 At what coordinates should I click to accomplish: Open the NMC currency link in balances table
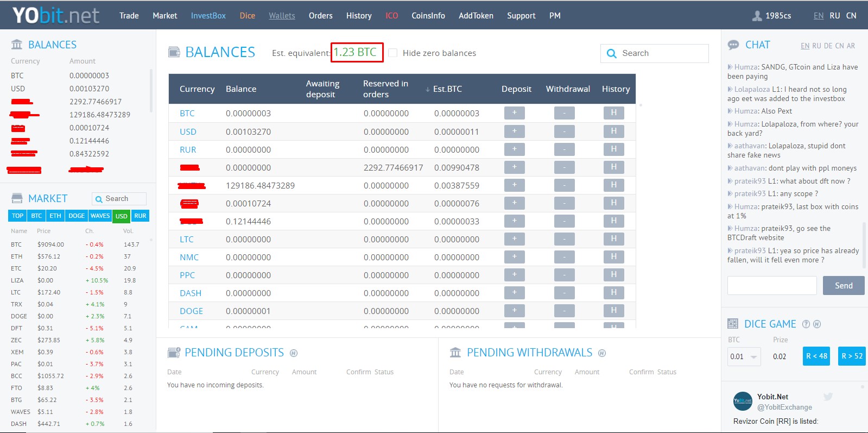(x=189, y=257)
